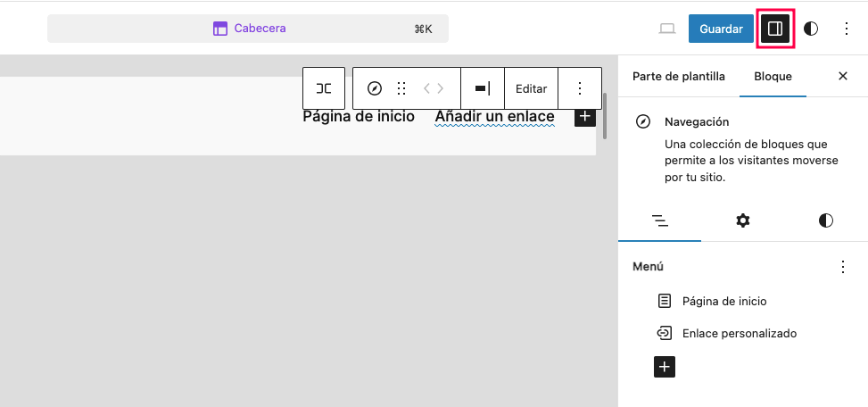Open block toolbar options menu

click(580, 88)
